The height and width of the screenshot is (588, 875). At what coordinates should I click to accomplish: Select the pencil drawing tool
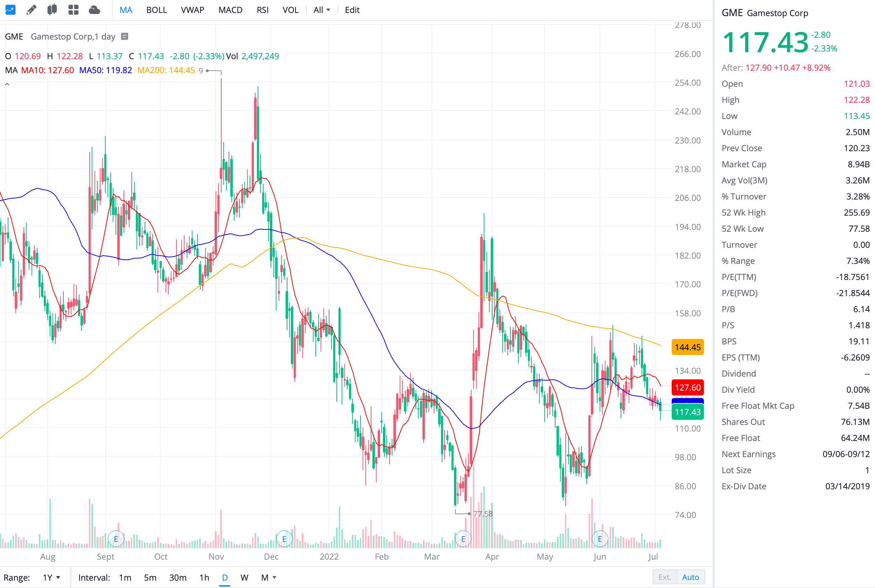[31, 10]
